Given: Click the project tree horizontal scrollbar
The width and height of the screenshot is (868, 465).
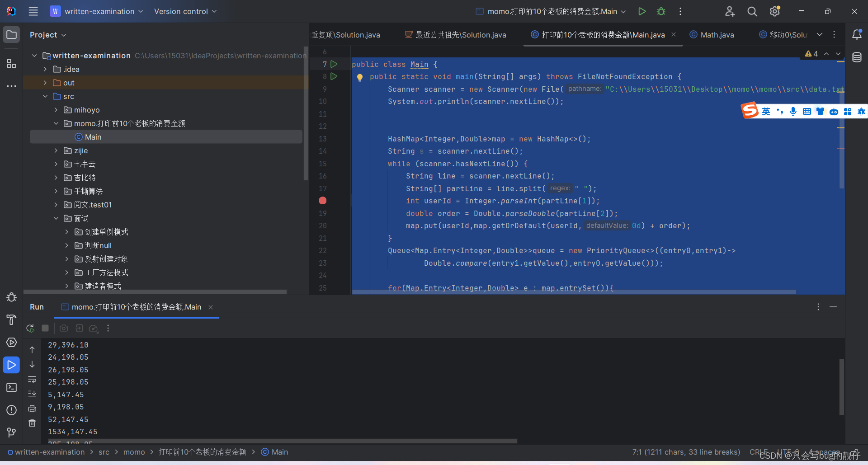Looking at the screenshot, I should [x=155, y=292].
